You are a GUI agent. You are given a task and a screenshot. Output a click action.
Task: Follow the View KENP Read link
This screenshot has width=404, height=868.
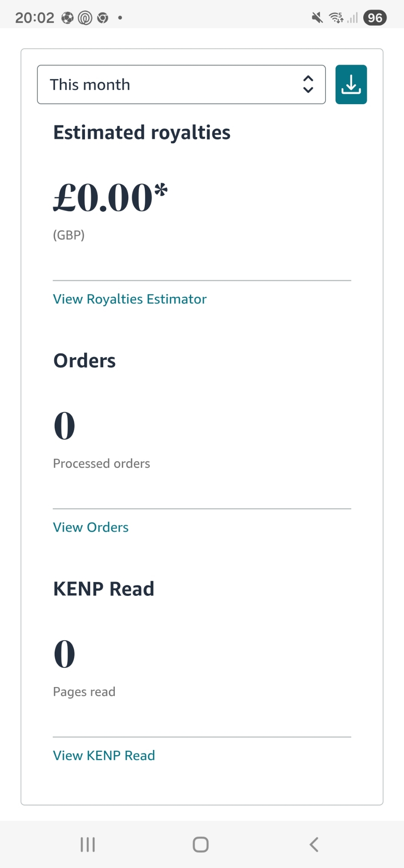click(104, 756)
